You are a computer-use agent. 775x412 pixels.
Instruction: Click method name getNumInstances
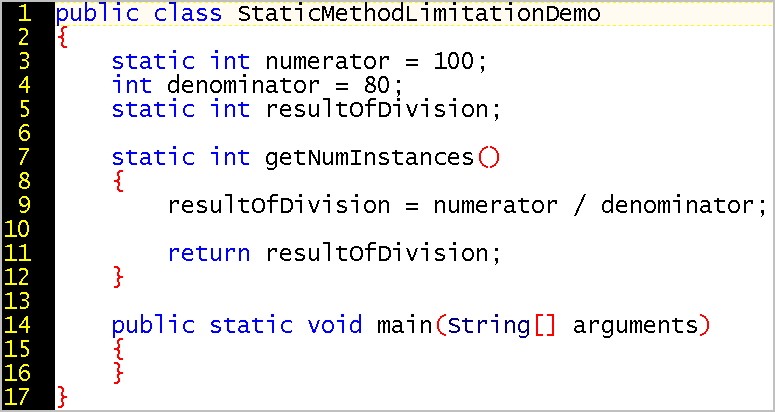370,158
